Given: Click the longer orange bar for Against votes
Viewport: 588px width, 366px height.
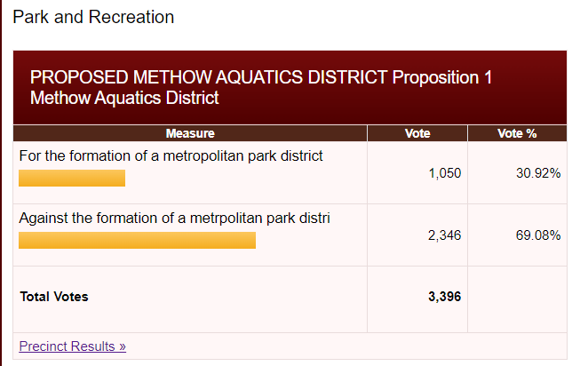Looking at the screenshot, I should pyautogui.click(x=137, y=241).
